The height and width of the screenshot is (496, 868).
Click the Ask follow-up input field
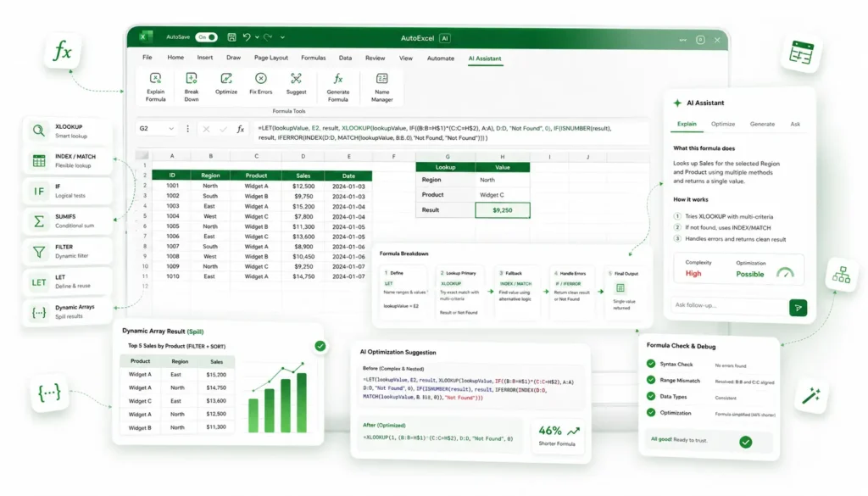[x=729, y=305]
